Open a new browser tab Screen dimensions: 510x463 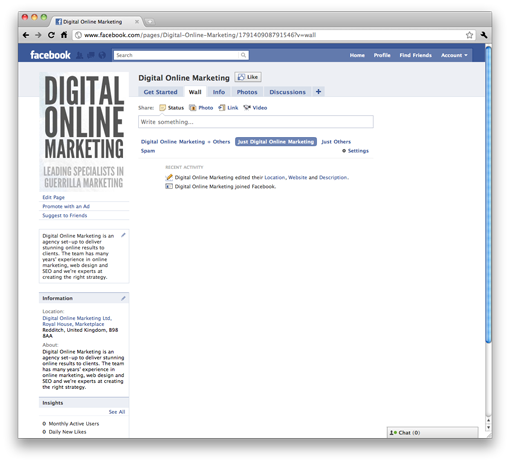click(150, 22)
